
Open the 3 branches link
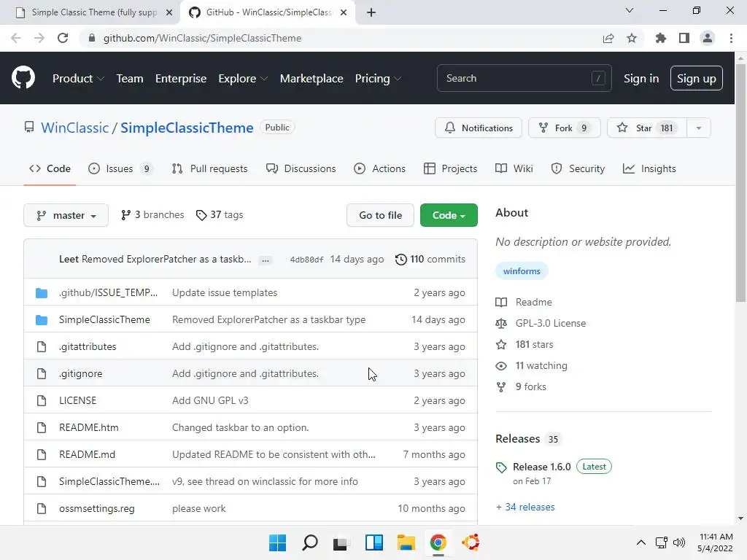tap(152, 215)
